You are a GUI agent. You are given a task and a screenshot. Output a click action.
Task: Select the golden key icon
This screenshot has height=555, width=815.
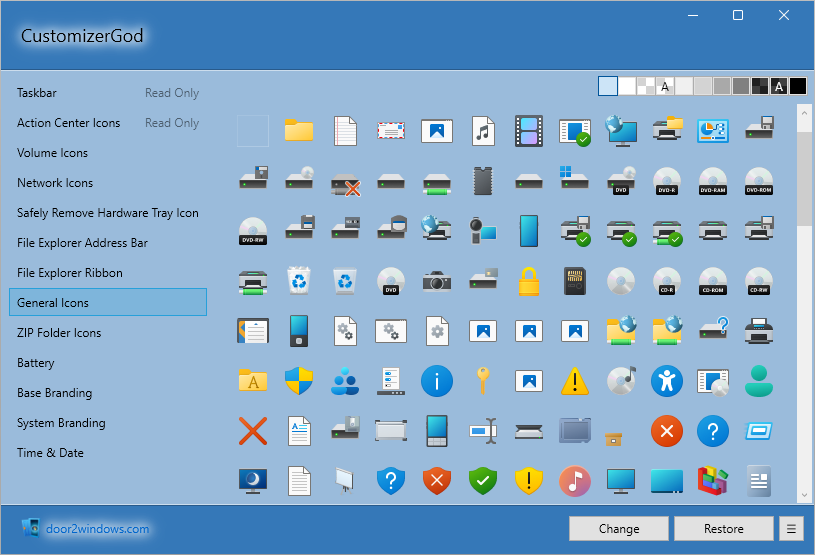point(483,381)
